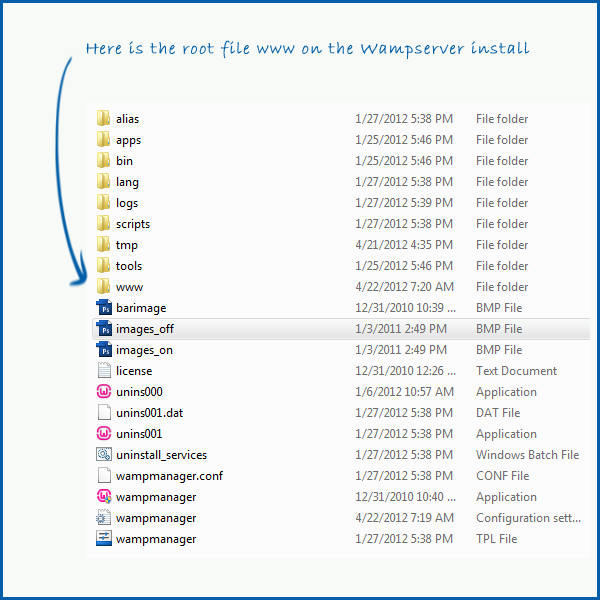Click the Windows Batch File type label

pos(528,455)
